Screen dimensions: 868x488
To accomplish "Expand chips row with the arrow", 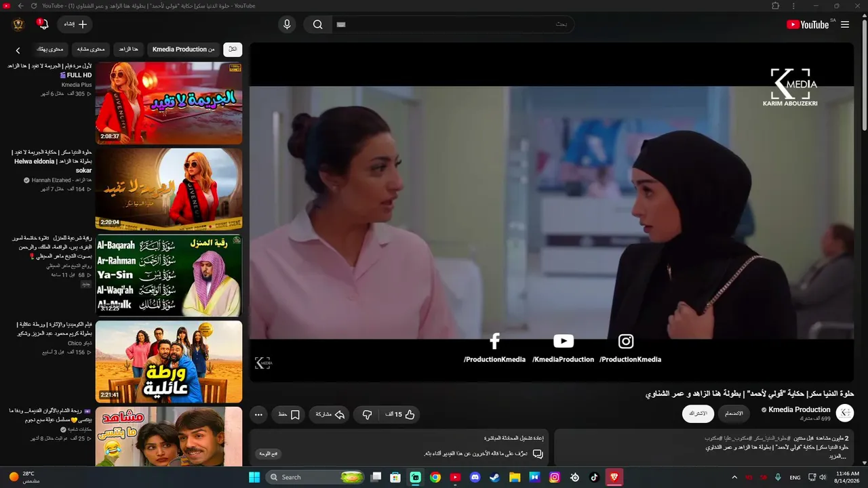I will (18, 50).
